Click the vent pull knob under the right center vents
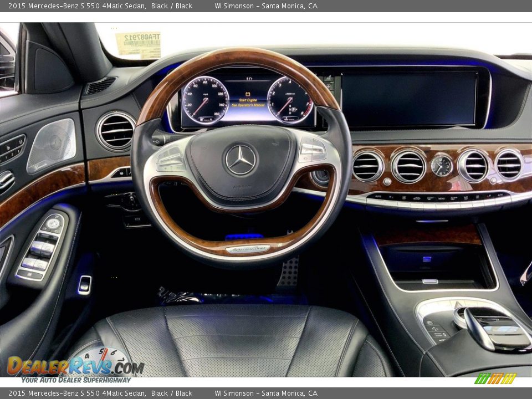The width and height of the screenshot is (532, 399). (x=494, y=181)
